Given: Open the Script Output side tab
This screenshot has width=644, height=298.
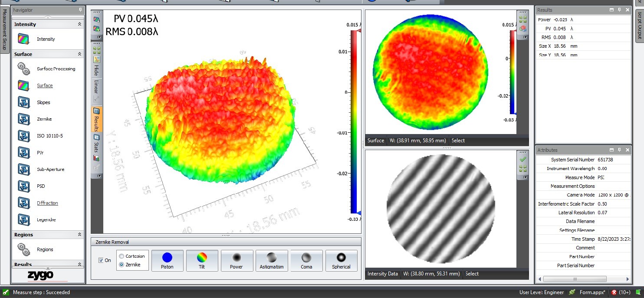Looking at the screenshot, I should (x=639, y=26).
